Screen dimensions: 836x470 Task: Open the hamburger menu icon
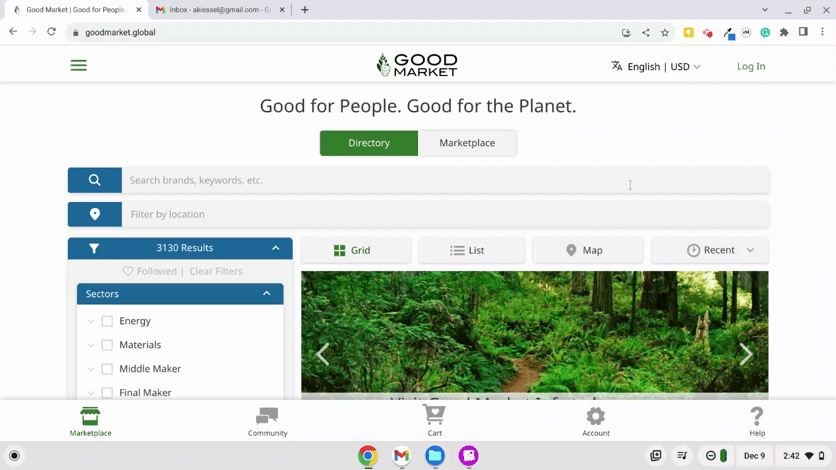78,66
